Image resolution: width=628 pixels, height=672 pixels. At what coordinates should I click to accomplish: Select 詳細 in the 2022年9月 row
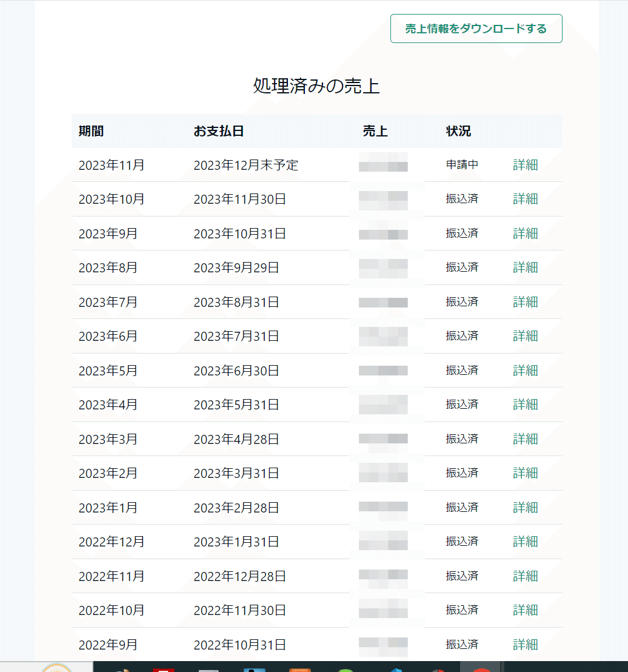coord(525,645)
